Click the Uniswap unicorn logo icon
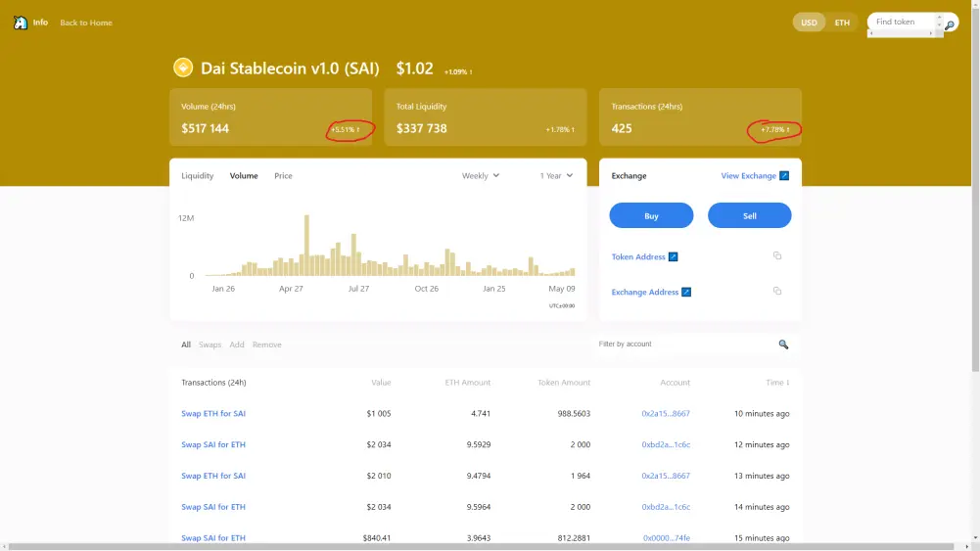This screenshot has height=551, width=980. coord(20,23)
